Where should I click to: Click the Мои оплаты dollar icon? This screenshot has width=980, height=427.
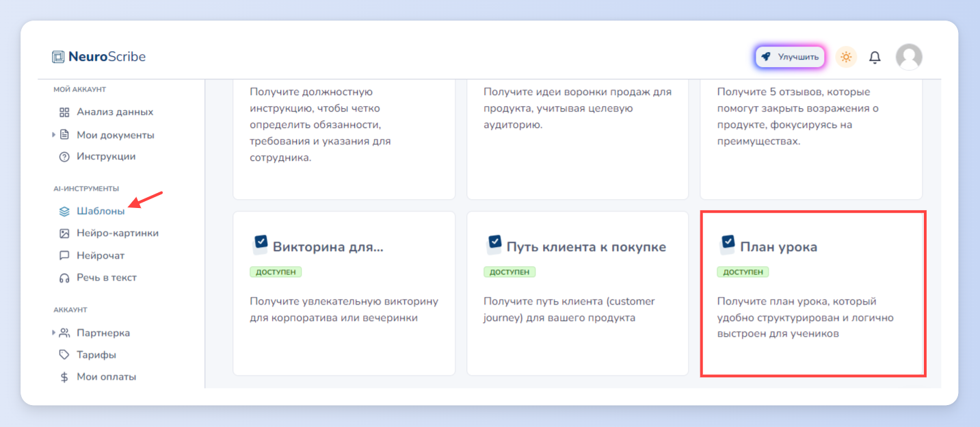tap(64, 377)
